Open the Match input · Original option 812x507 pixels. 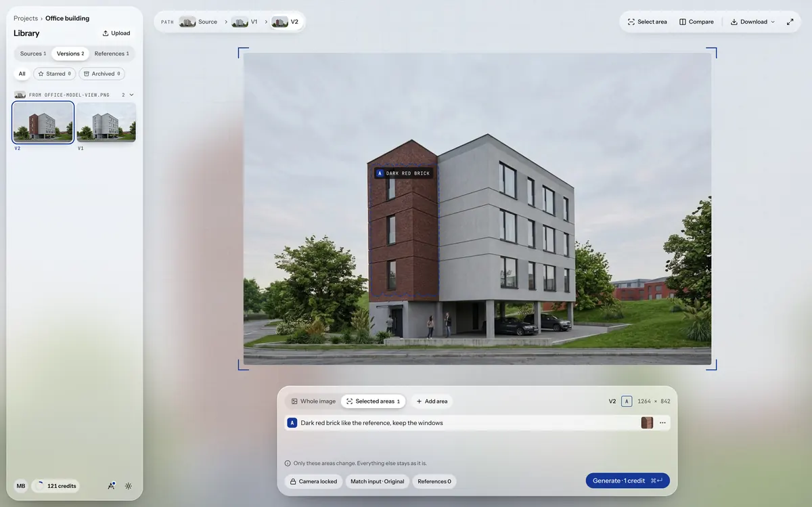[378, 481]
